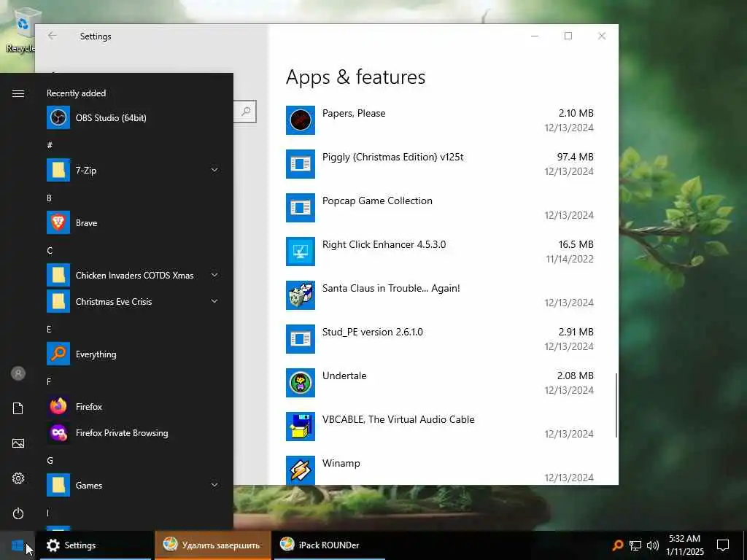The width and height of the screenshot is (747, 560).
Task: Open Pictures from the Start sidebar
Action: pyautogui.click(x=18, y=443)
